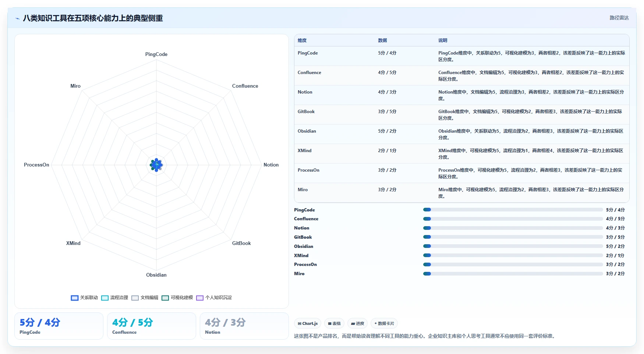644x354 pixels.
Task: Click the 2分 / 1分 value beside the XMind progress bar
Action: tap(615, 256)
